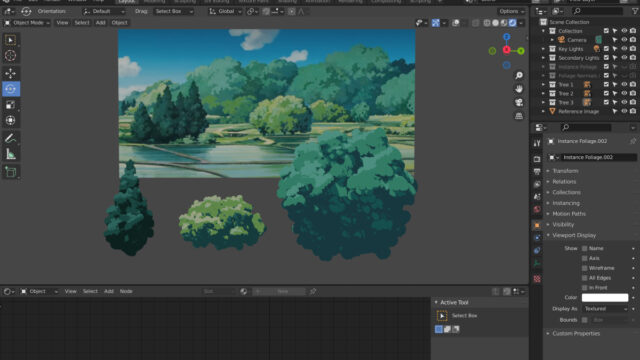The image size is (640, 360).
Task: Select the Scale tool
Action: (x=11, y=105)
